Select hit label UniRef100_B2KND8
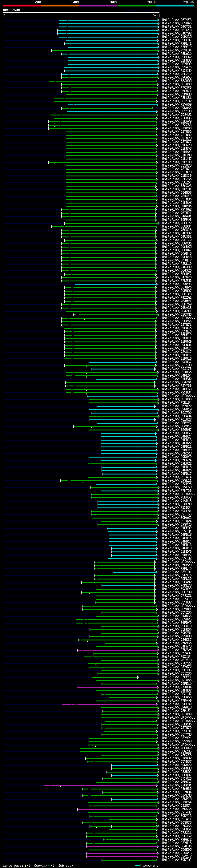Screen dimensions: 197x868 (177, 61)
